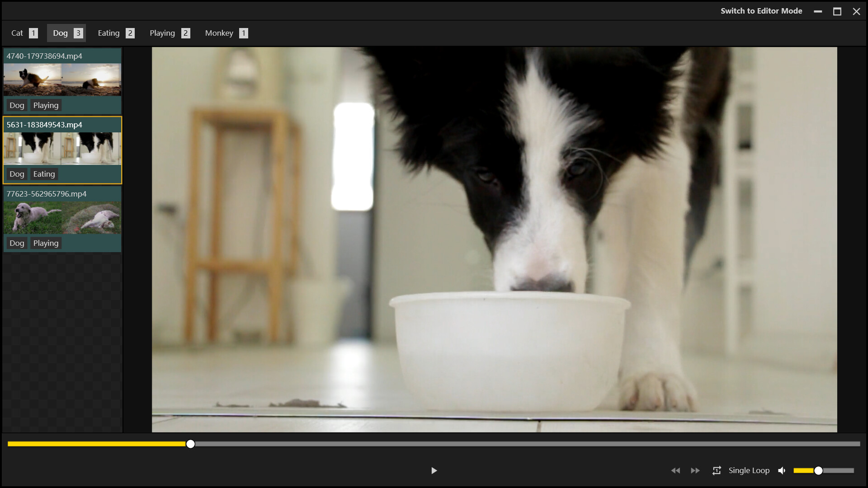Seek further along the video progress track

click(527, 444)
